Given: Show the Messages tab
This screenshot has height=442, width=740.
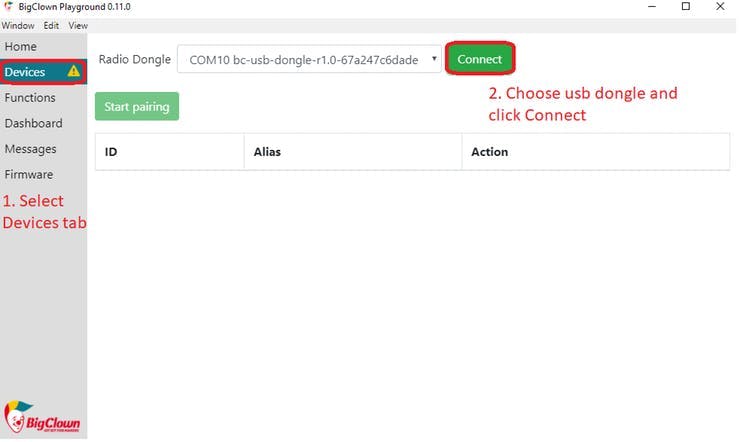Looking at the screenshot, I should (30, 149).
